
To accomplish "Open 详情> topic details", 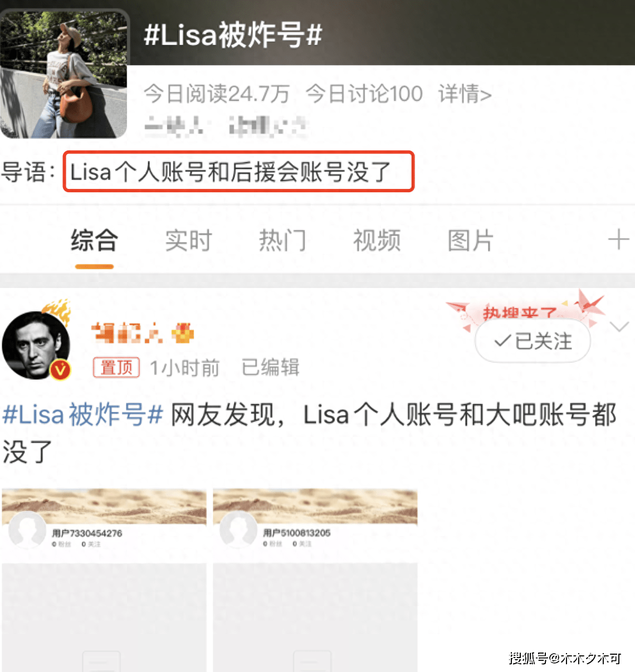I will (465, 94).
